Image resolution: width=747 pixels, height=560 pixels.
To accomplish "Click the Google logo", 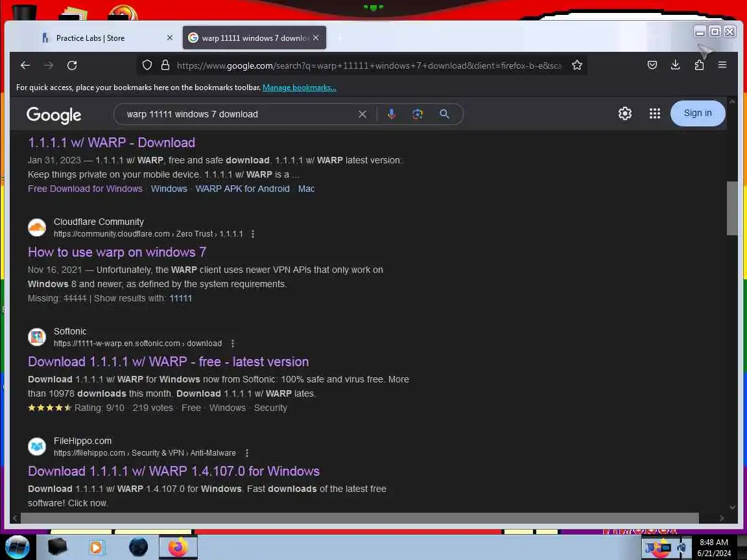I will coord(54,115).
